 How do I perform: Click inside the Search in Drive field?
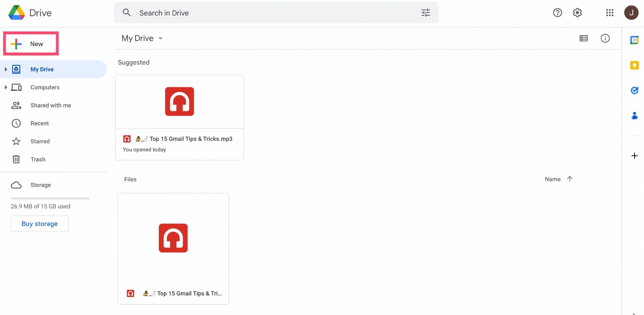pos(272,13)
